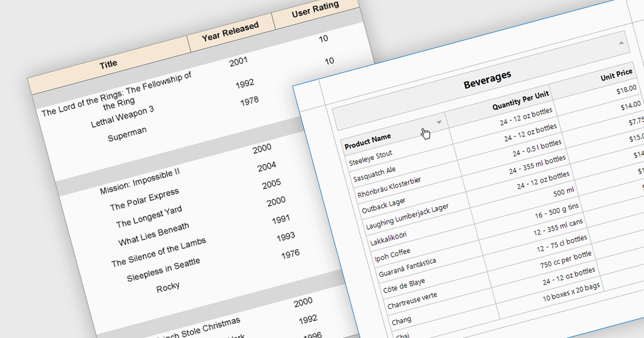Click the Mission: Impossible II entry

(140, 182)
